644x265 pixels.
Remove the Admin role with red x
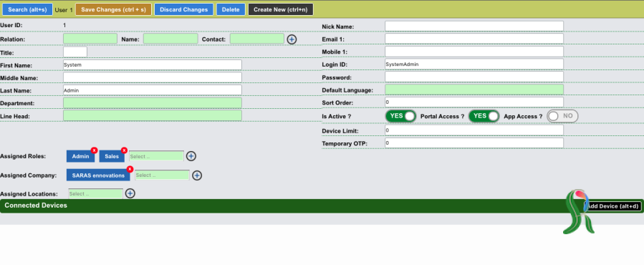point(94,150)
